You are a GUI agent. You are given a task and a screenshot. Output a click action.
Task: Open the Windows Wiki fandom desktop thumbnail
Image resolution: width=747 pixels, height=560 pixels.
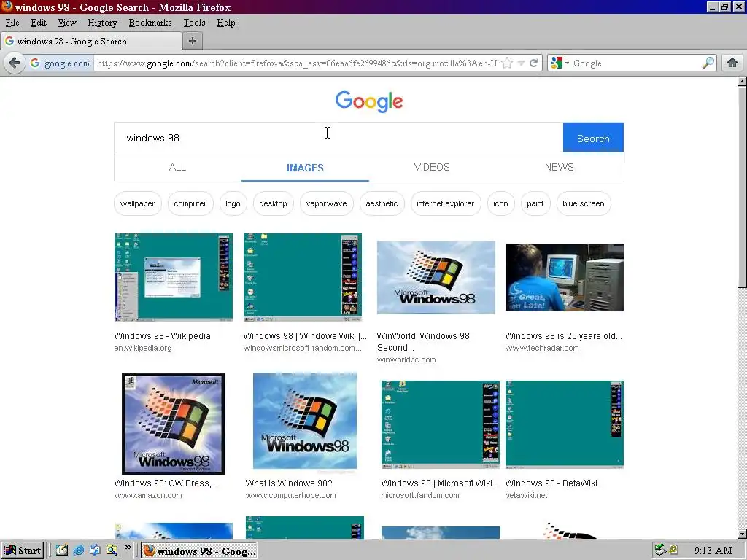pyautogui.click(x=303, y=277)
